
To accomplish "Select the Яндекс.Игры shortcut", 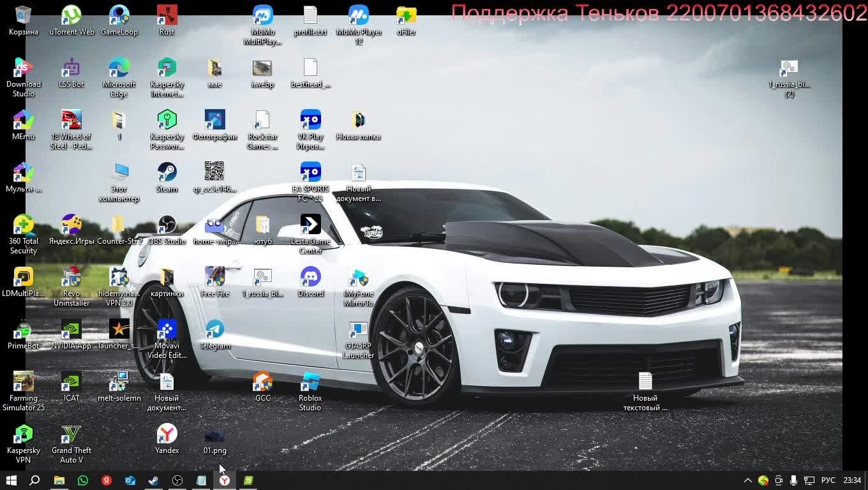I will [71, 230].
